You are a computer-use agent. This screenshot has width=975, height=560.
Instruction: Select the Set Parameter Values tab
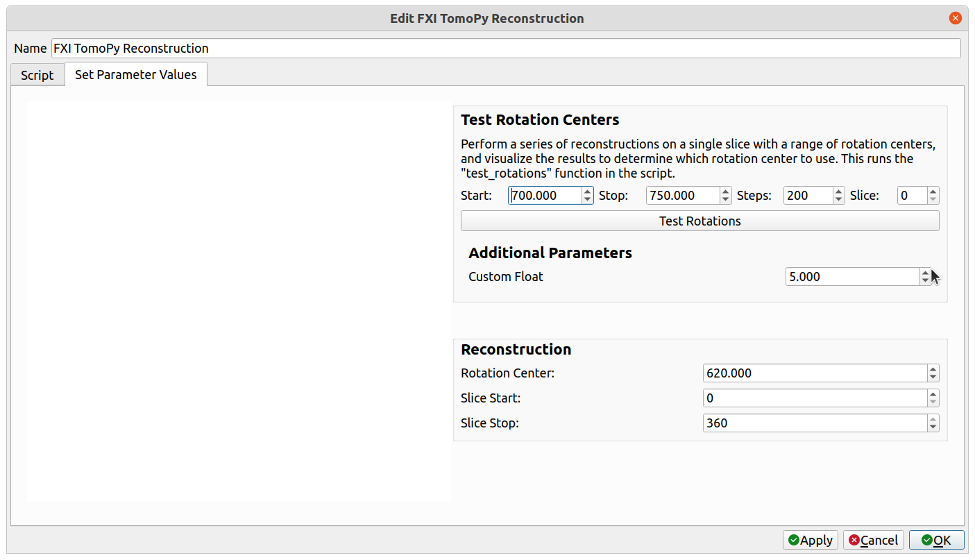click(x=136, y=74)
